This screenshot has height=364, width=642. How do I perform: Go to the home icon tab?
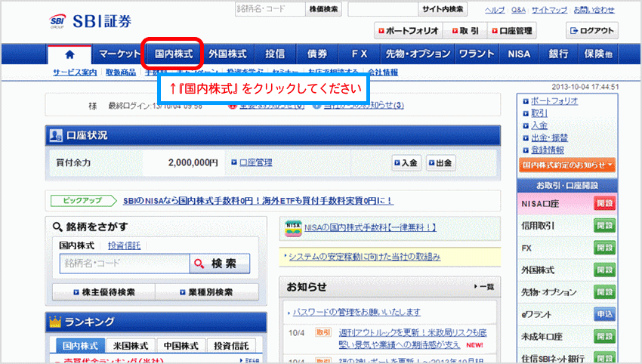pyautogui.click(x=69, y=54)
